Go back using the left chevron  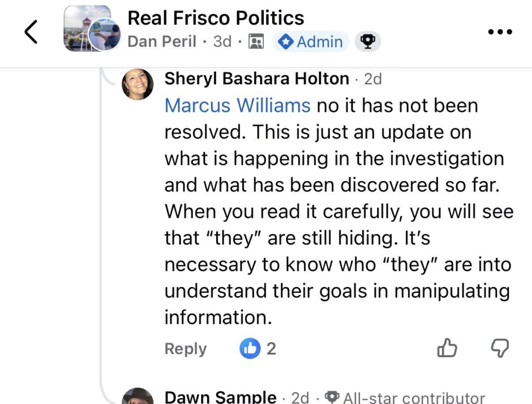pos(31,32)
